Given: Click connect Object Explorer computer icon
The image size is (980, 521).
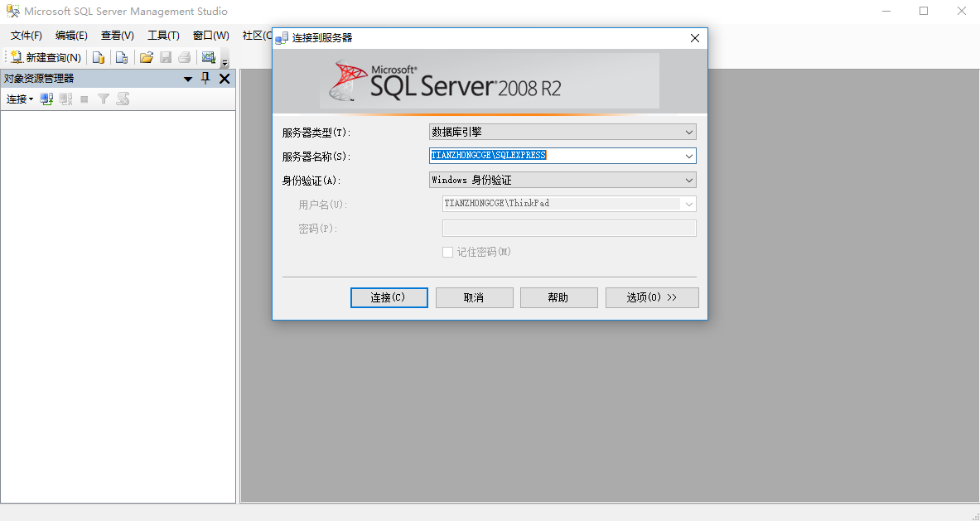Looking at the screenshot, I should point(46,99).
